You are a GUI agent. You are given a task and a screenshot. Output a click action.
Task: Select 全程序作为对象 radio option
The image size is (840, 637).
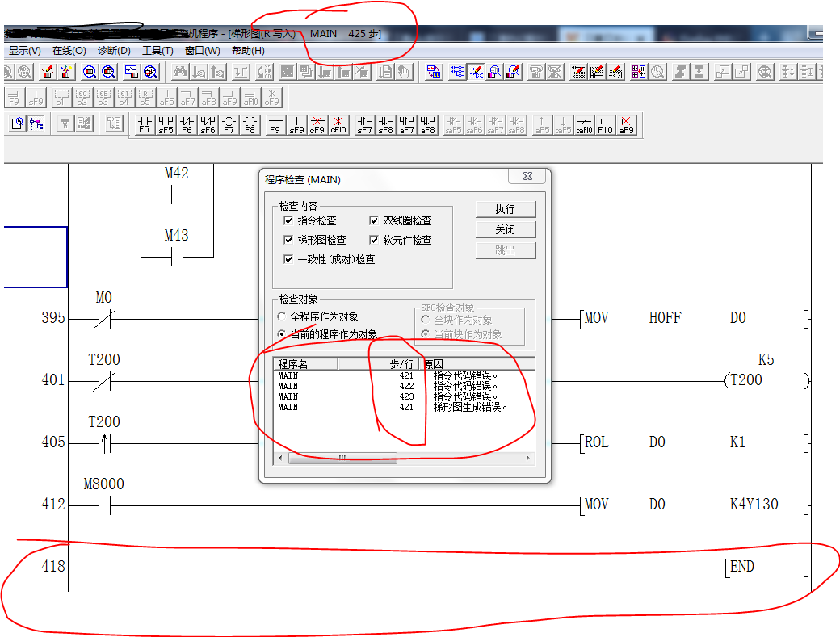pyautogui.click(x=281, y=317)
